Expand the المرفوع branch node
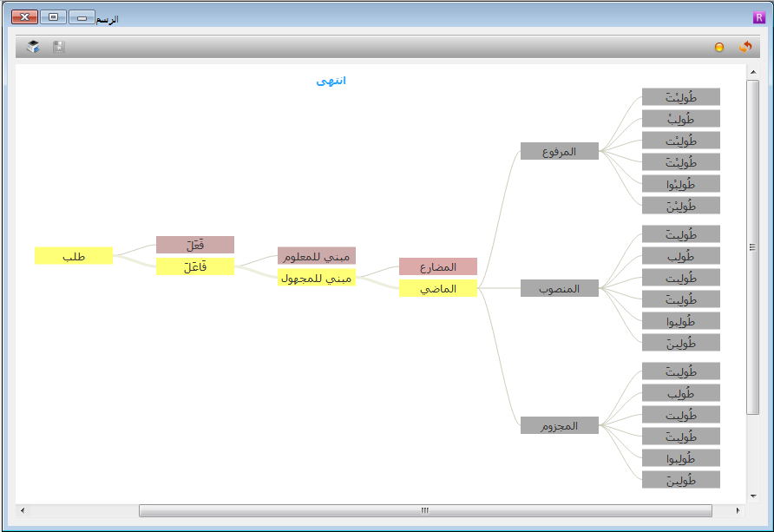 pyautogui.click(x=560, y=151)
